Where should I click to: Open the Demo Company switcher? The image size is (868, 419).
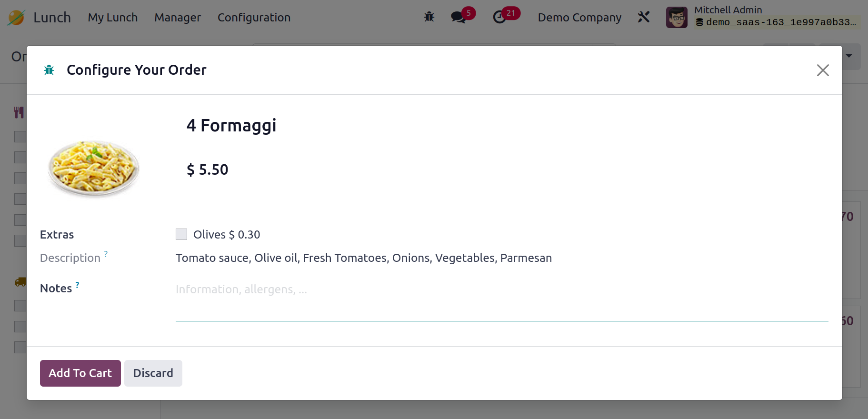point(579,17)
